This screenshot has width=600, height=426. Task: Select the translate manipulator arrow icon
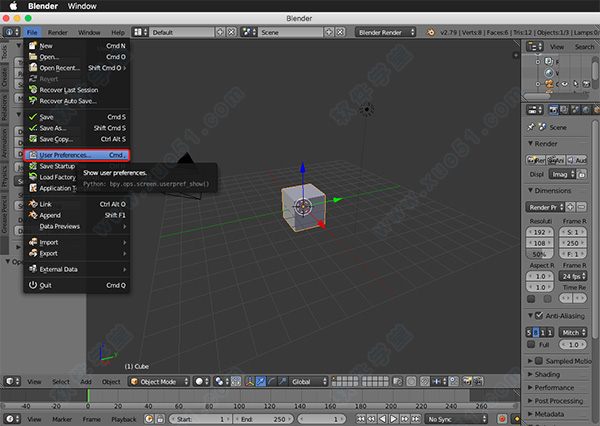pyautogui.click(x=261, y=382)
